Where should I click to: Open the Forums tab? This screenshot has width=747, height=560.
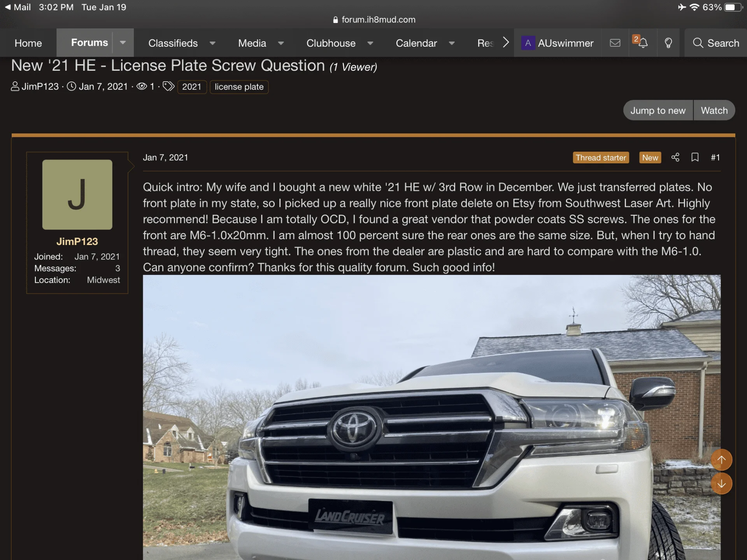pyautogui.click(x=89, y=42)
